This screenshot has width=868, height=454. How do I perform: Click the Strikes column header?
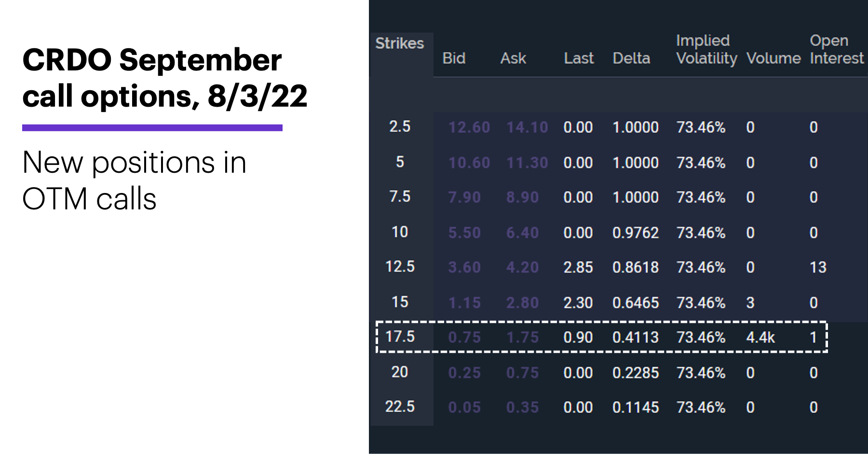[x=399, y=43]
